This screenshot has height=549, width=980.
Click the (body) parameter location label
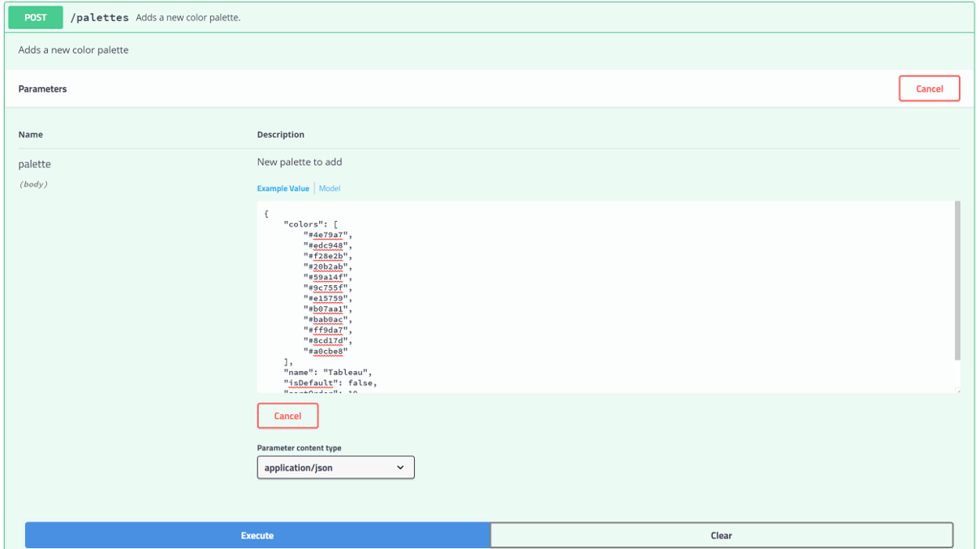click(33, 184)
